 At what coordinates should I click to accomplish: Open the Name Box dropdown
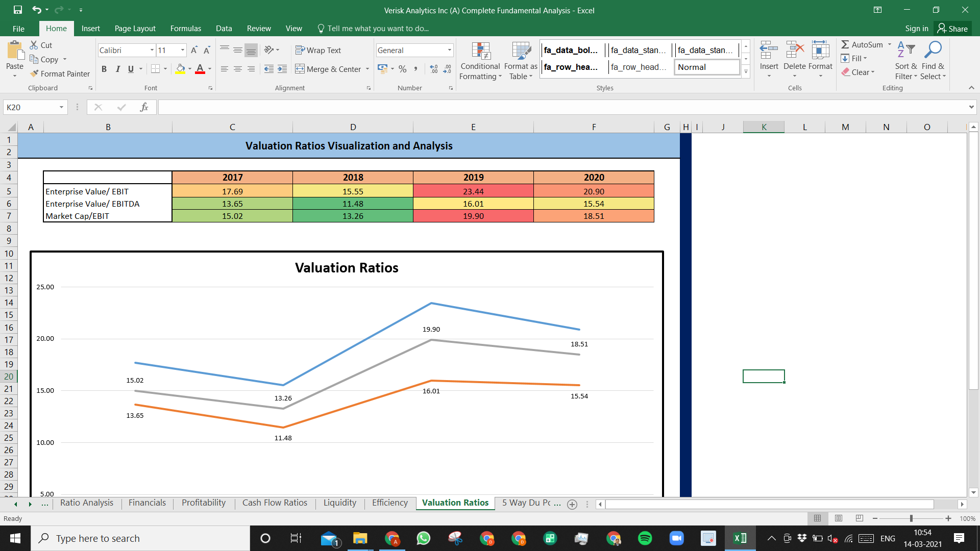(x=61, y=107)
